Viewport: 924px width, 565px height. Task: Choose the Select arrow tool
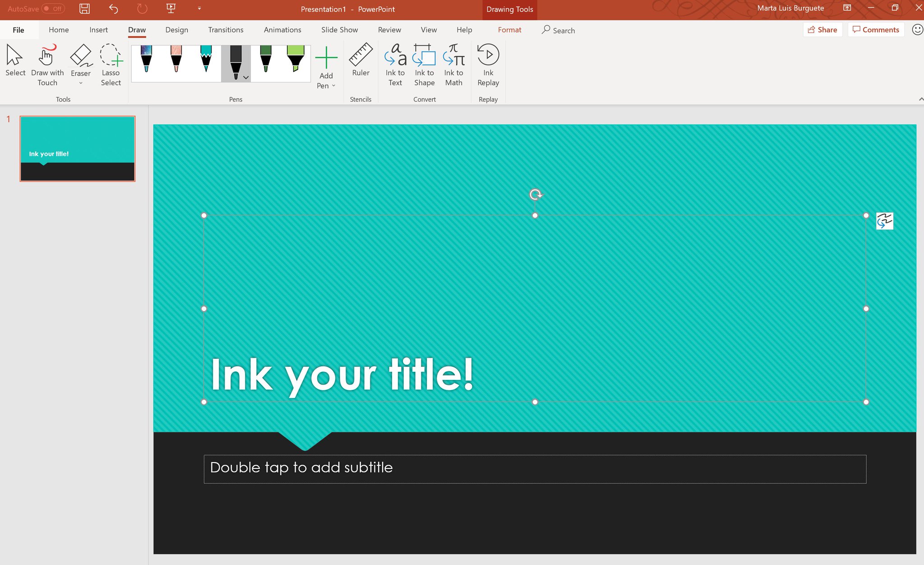[x=15, y=60]
